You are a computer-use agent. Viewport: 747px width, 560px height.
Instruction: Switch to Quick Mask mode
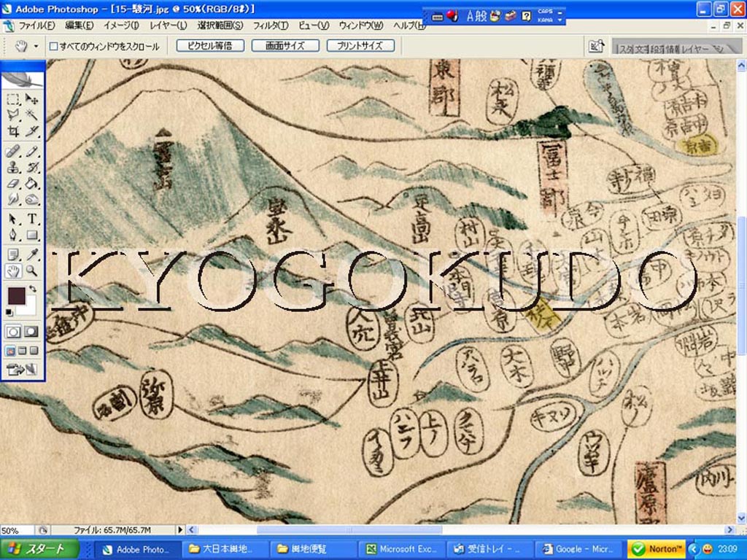[31, 332]
